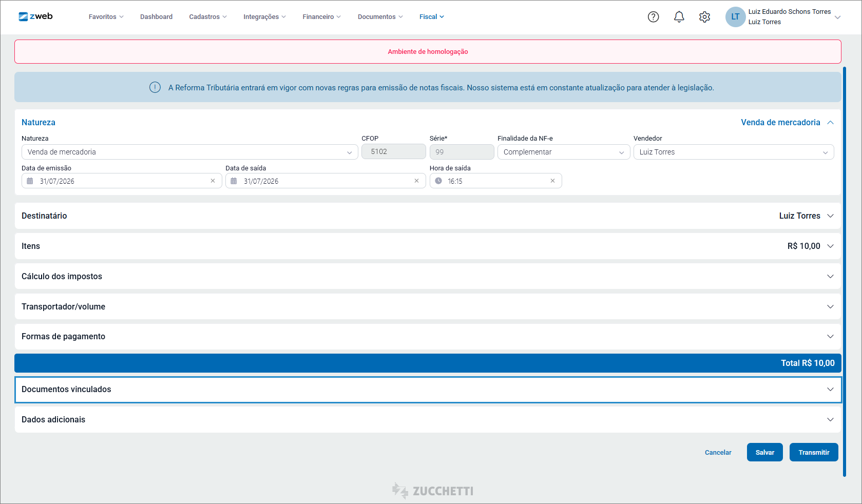The width and height of the screenshot is (862, 504).
Task: Open the Vendedor dropdown
Action: click(733, 152)
